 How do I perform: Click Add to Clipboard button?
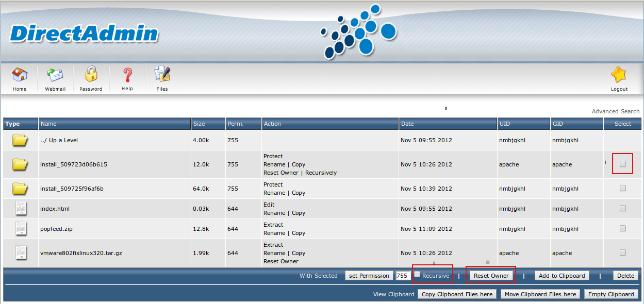(x=562, y=276)
